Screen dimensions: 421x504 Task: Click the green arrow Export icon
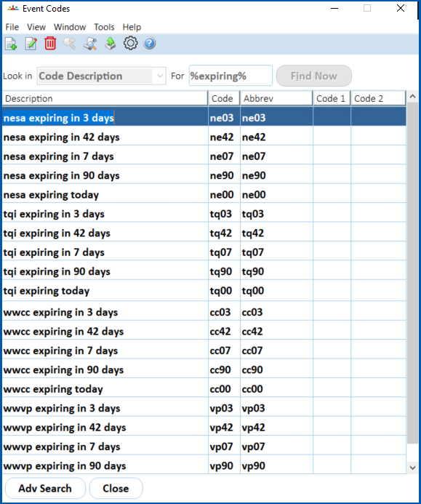point(111,44)
